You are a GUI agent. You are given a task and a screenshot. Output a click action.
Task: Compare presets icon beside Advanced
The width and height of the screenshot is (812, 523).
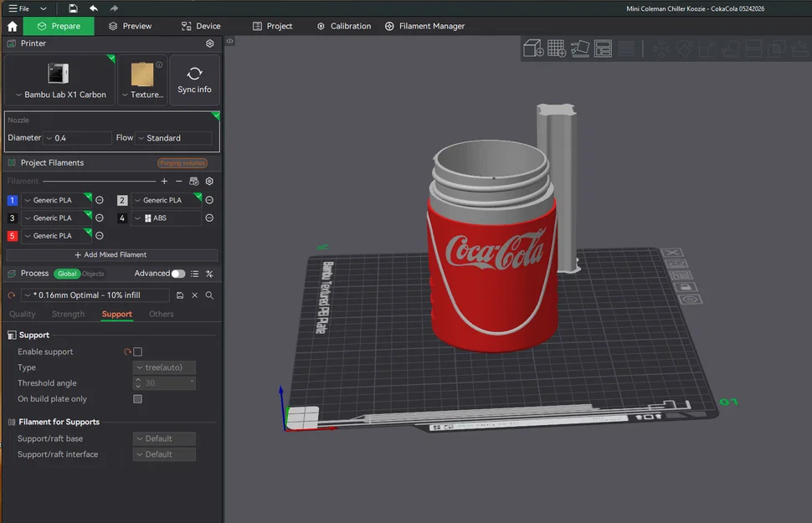click(209, 274)
